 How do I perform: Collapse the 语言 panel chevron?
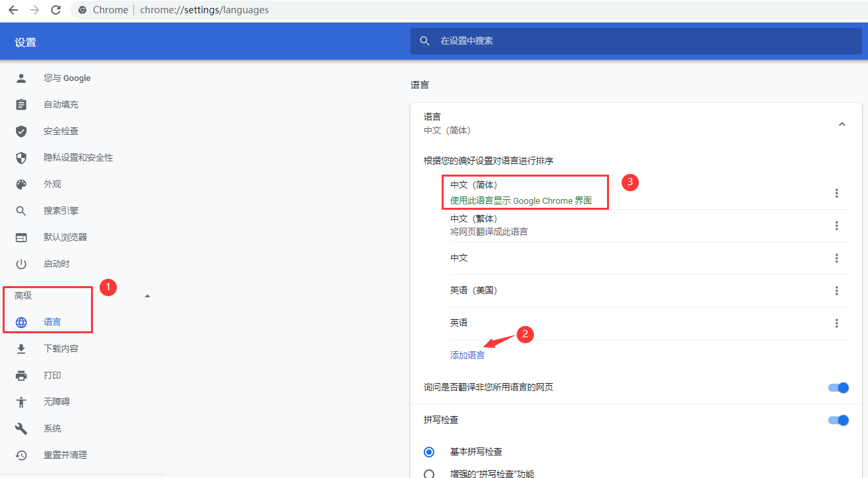click(842, 124)
